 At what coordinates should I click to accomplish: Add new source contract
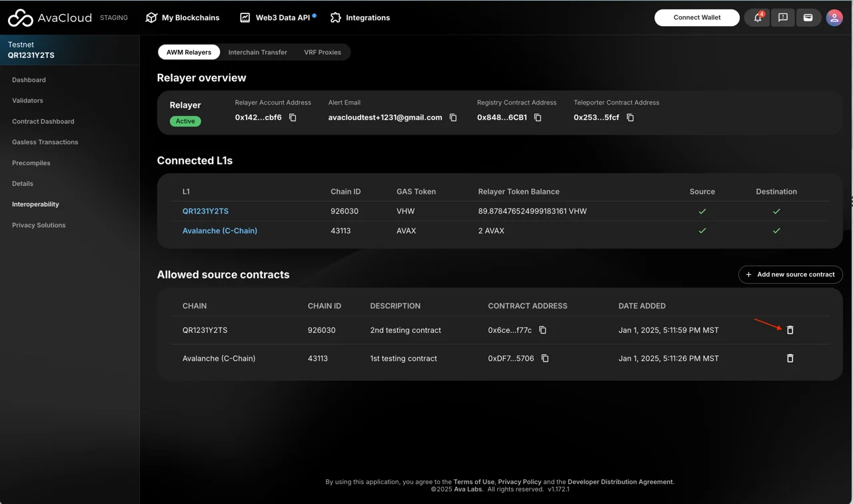point(790,274)
